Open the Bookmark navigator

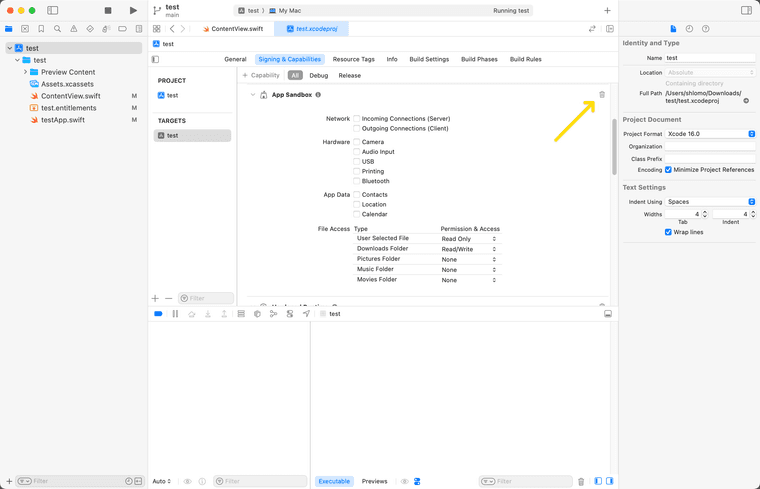(41, 29)
